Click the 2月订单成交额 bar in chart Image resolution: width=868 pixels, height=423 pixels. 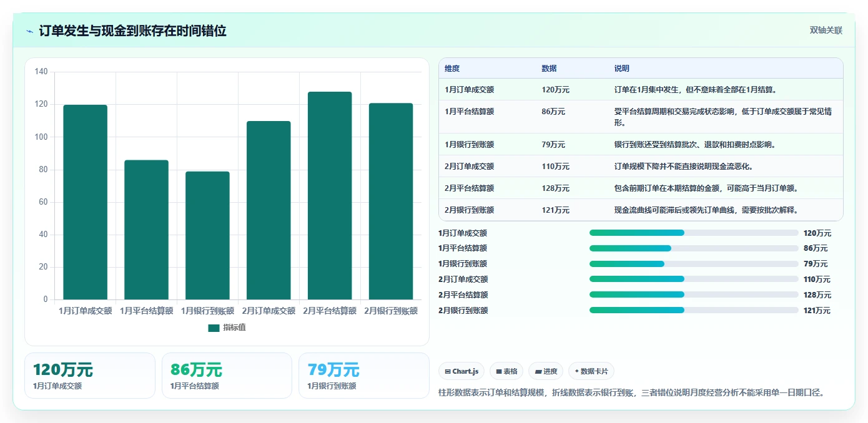269,210
